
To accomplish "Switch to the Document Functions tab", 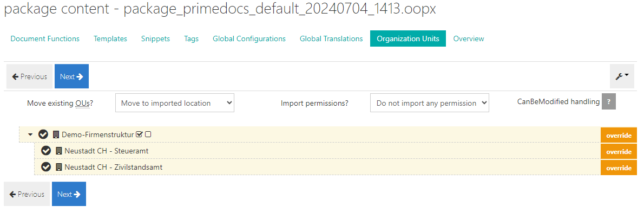I will (x=45, y=38).
